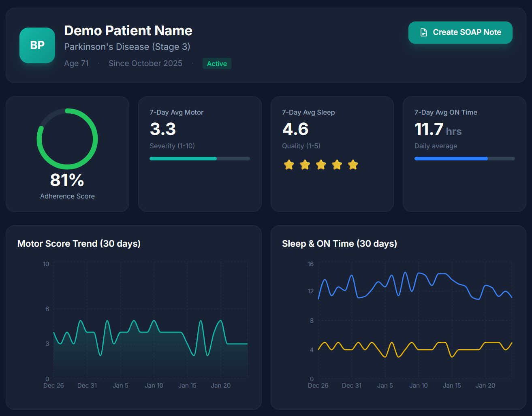Image resolution: width=532 pixels, height=416 pixels.
Task: Click Dec 31 on the motor chart axis
Action: coord(87,386)
